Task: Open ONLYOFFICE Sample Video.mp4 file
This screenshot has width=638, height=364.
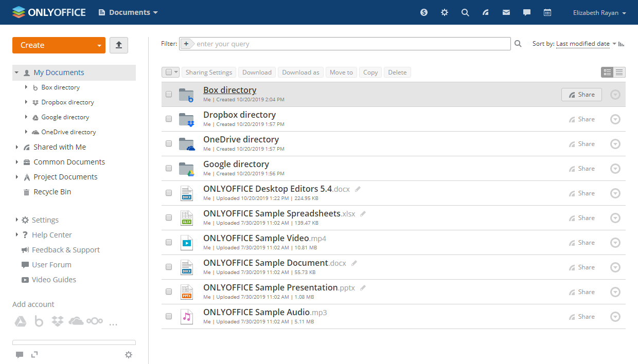Action: [x=264, y=238]
